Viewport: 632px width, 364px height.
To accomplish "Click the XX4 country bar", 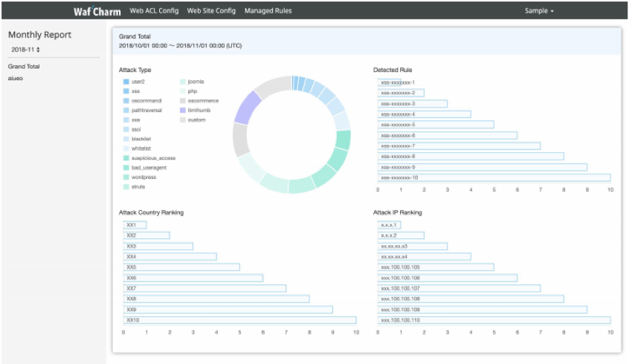I will click(x=170, y=256).
